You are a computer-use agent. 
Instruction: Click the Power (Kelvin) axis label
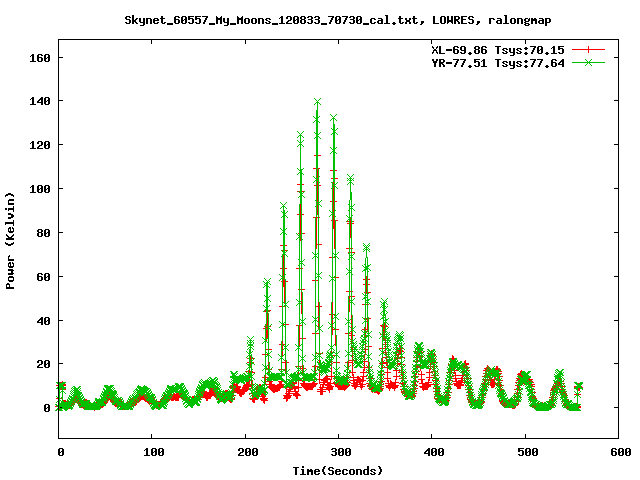click(10, 241)
